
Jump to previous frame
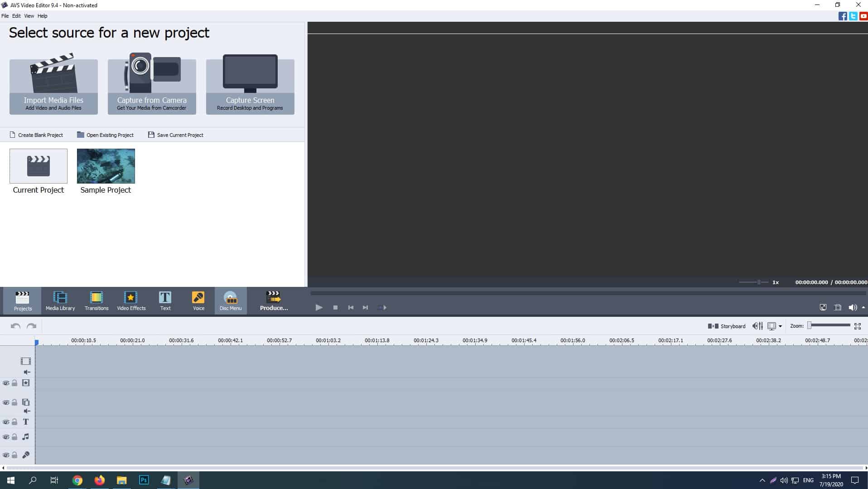pyautogui.click(x=351, y=307)
